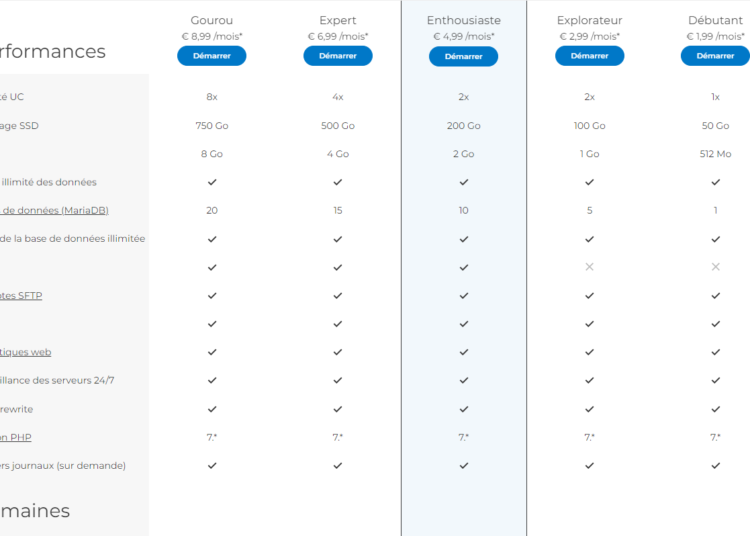Screen dimensions: 750x536
Task: Click Explorateur's checkmark in the rewrite row
Action: [x=589, y=409]
